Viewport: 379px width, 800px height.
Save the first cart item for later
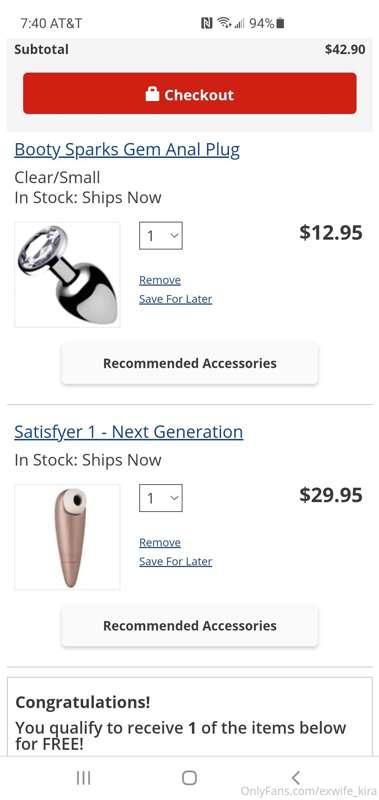click(175, 299)
